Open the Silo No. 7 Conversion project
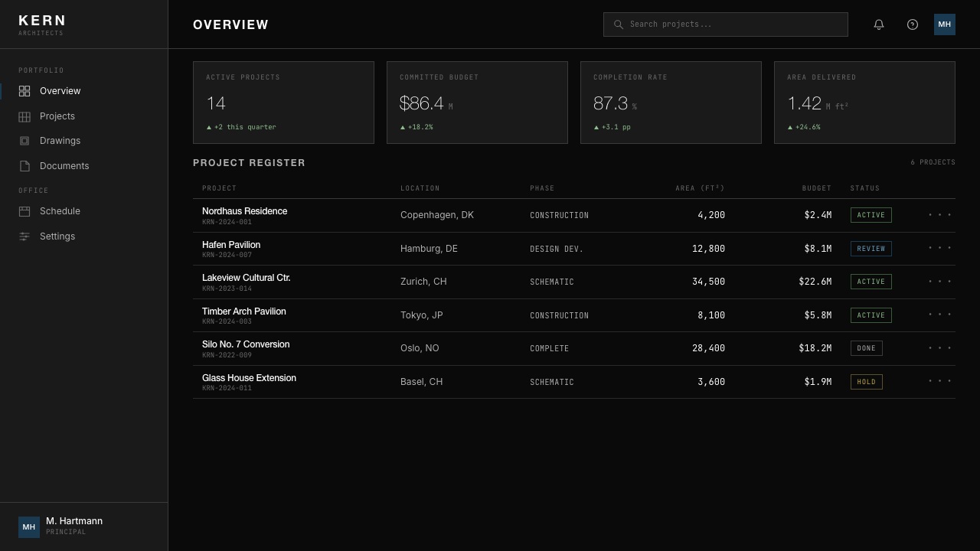 click(x=246, y=344)
